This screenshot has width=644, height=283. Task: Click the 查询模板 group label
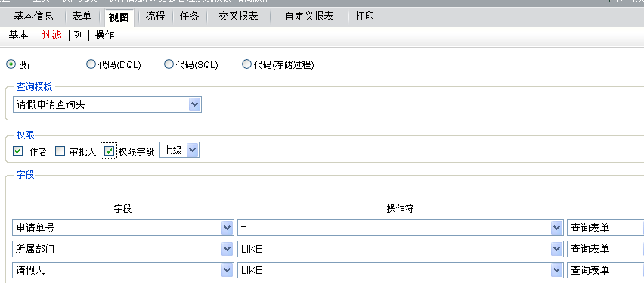[36, 87]
